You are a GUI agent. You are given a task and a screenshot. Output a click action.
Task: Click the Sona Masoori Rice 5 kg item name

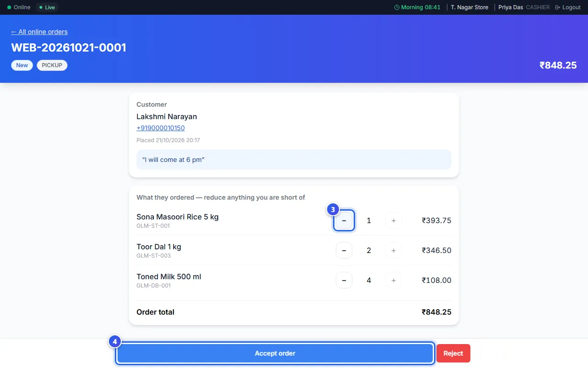[177, 217]
